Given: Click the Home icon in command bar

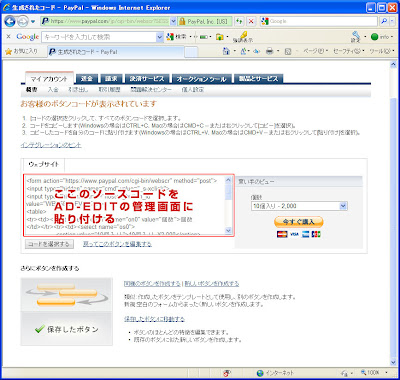Looking at the screenshot, I should [x=226, y=51].
